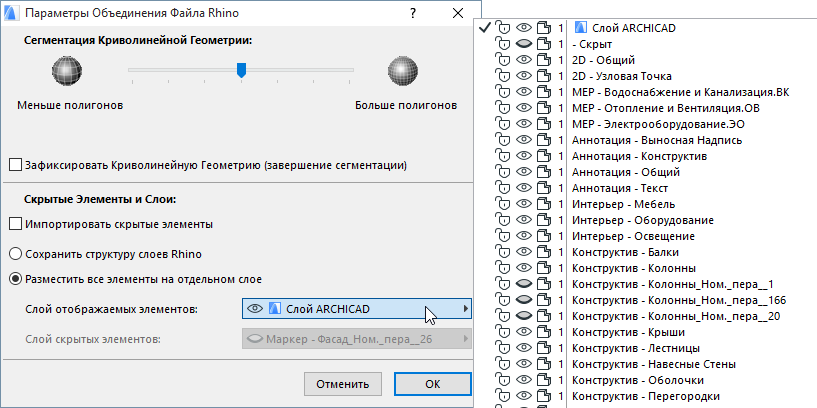This screenshot has height=408, width=817.
Task: Click the fewer-polygons sphere icon
Action: pos(67,70)
